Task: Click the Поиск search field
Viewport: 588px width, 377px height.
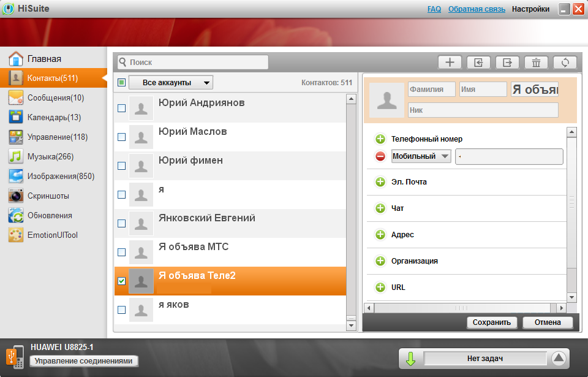Action: click(x=193, y=63)
